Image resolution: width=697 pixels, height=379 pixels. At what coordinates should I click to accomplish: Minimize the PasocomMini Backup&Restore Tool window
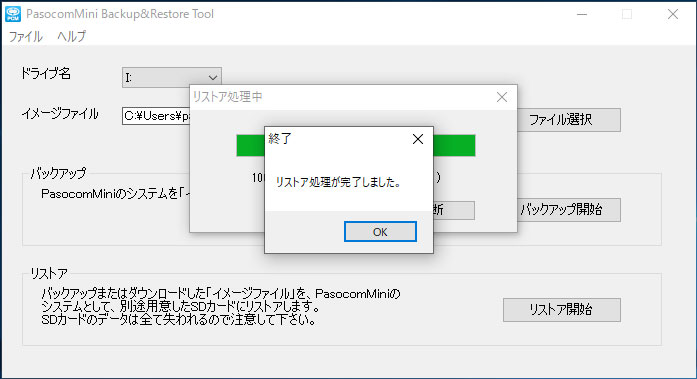pyautogui.click(x=582, y=14)
